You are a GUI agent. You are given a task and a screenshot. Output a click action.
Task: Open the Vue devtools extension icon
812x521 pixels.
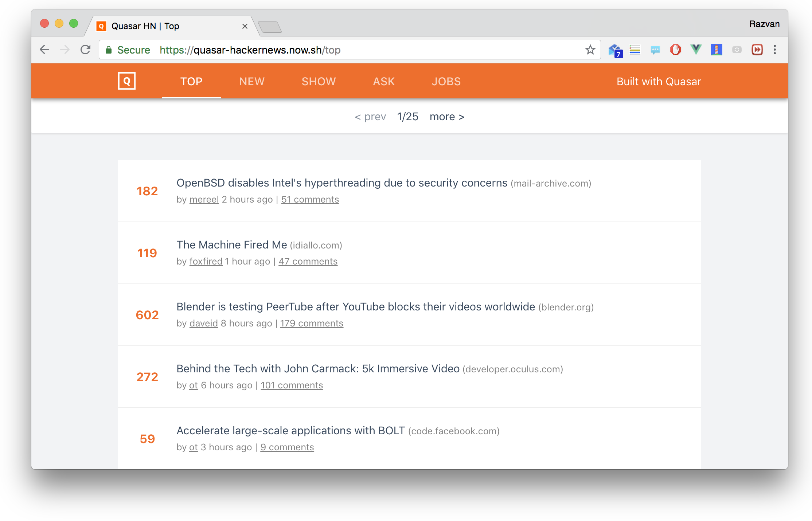[x=696, y=49]
